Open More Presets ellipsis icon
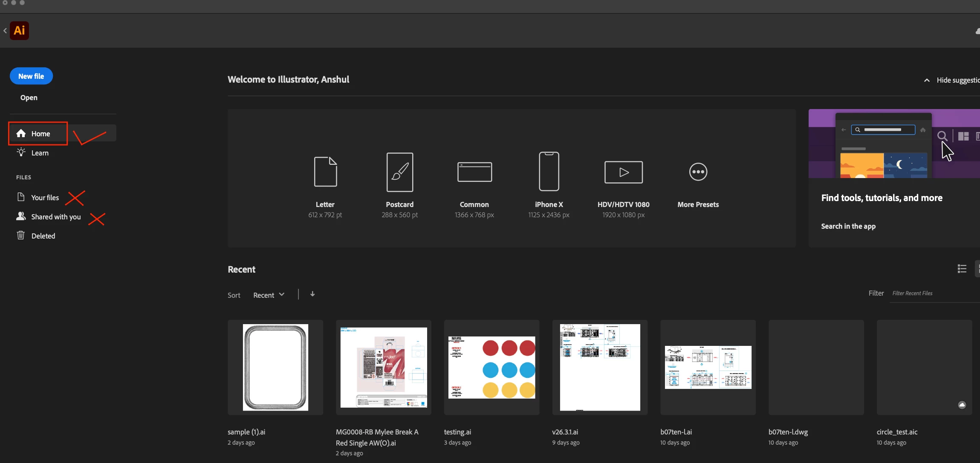This screenshot has height=463, width=980. pyautogui.click(x=698, y=172)
